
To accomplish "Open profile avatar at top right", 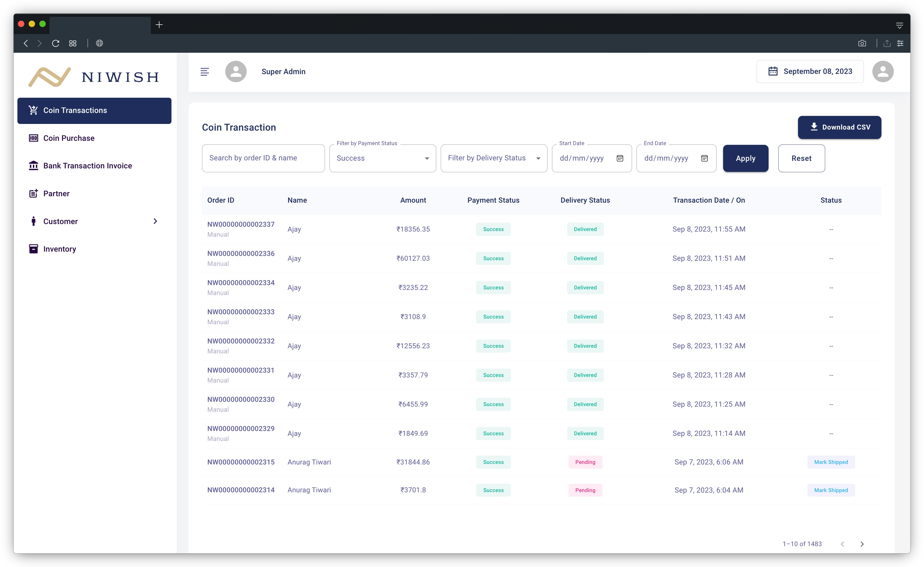I will (x=882, y=71).
